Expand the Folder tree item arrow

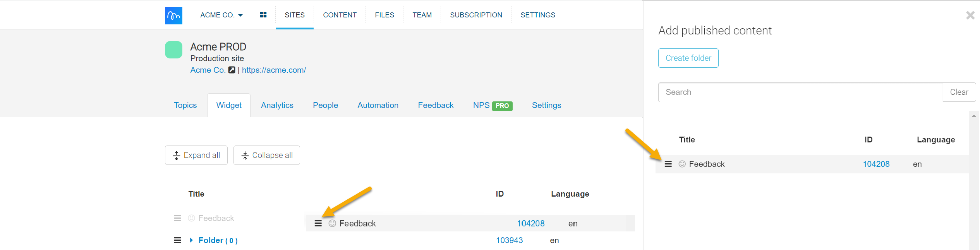click(x=191, y=240)
